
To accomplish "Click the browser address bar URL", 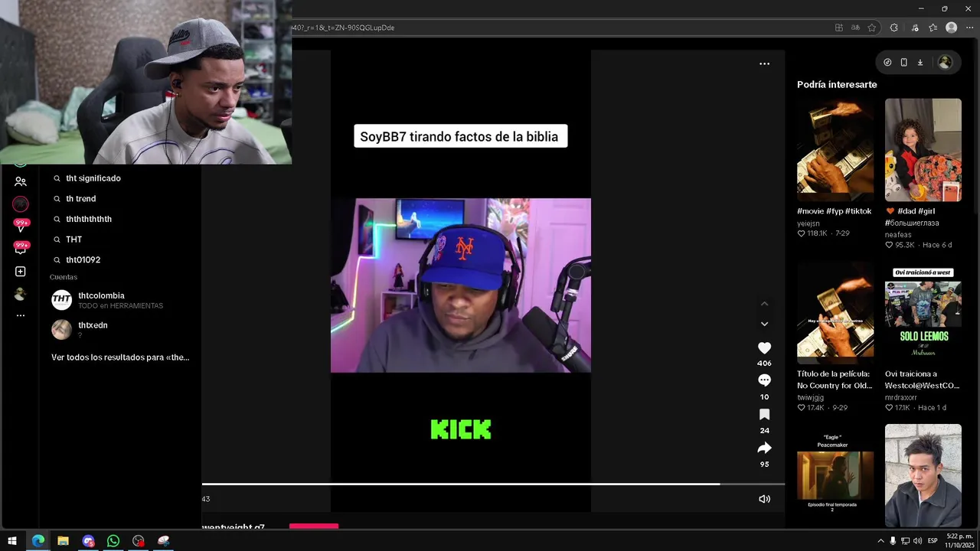I will 342,28.
